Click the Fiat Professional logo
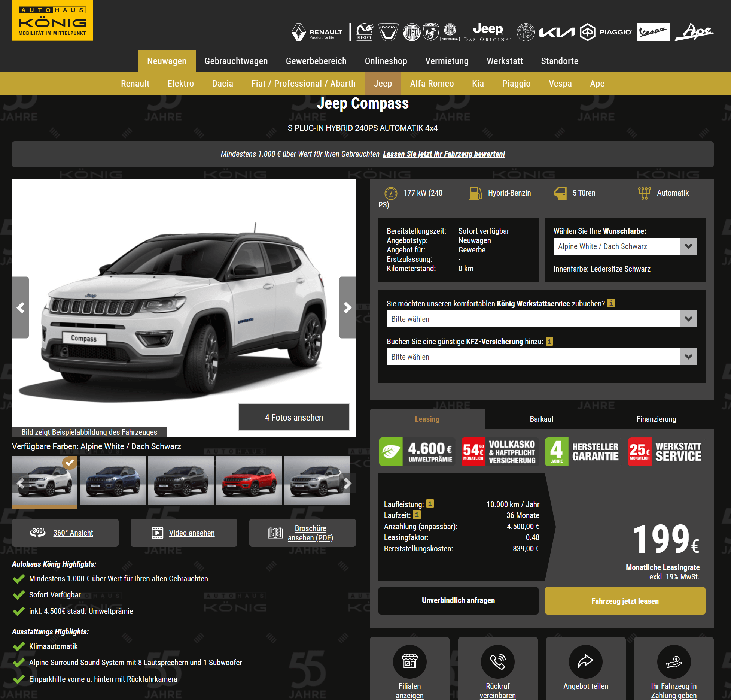The image size is (731, 700). tap(450, 32)
